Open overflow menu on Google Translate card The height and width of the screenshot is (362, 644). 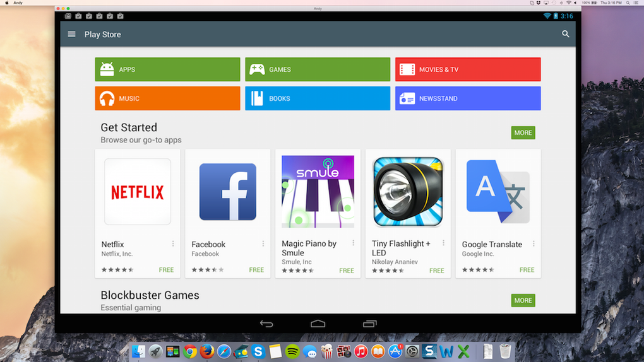click(x=534, y=244)
